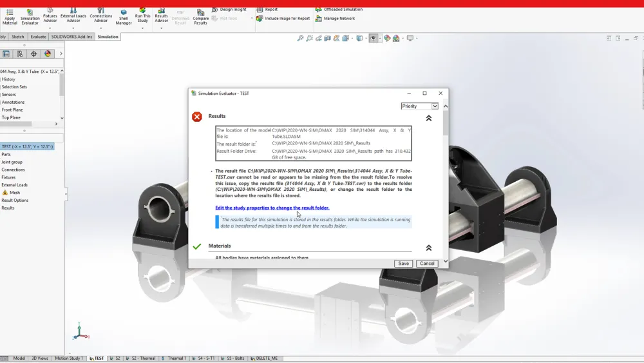Click the Section View icon
644x363 pixels.
point(327,38)
